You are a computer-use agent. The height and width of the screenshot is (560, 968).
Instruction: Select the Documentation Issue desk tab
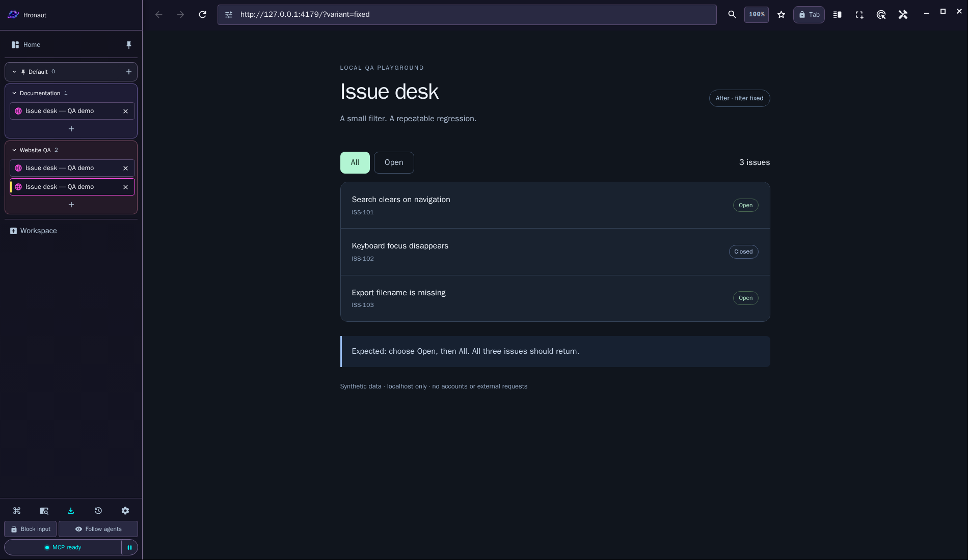pyautogui.click(x=72, y=111)
